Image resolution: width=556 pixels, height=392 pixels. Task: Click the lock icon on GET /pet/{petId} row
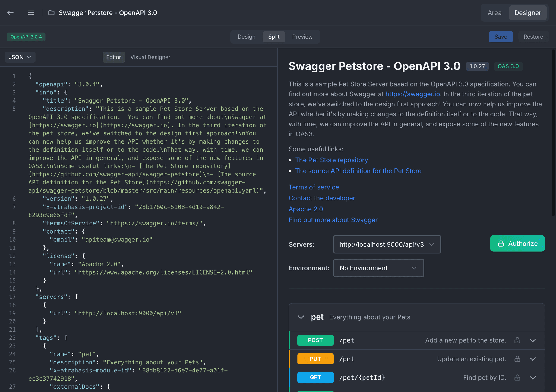tap(517, 377)
